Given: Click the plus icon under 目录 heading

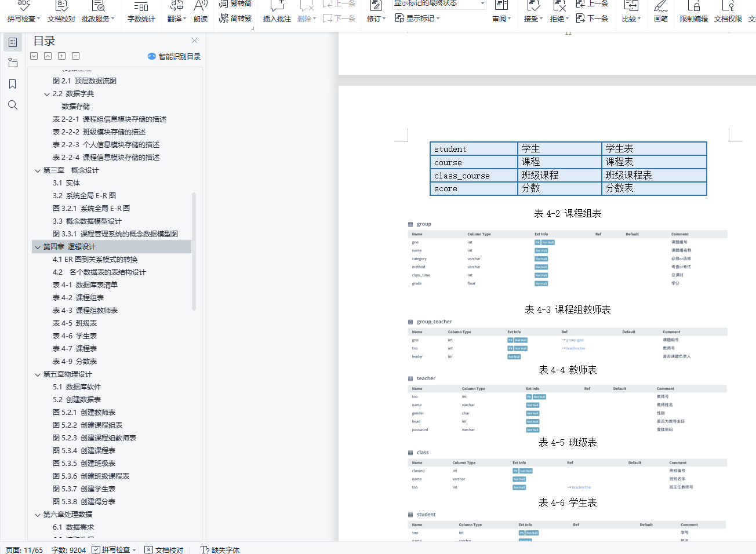Looking at the screenshot, I should coord(62,56).
